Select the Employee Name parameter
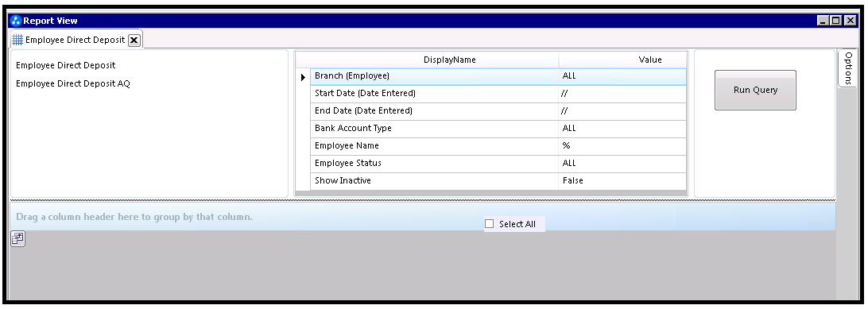The height and width of the screenshot is (309, 868). (435, 146)
